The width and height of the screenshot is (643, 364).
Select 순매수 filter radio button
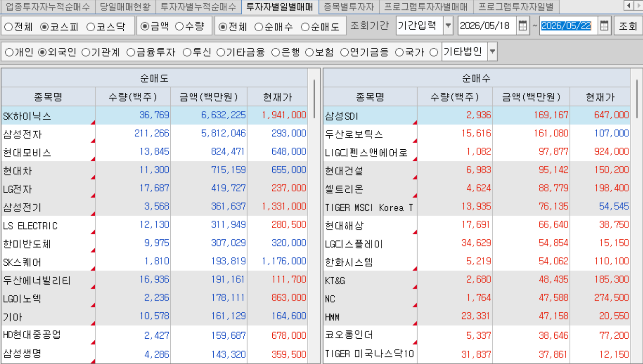pyautogui.click(x=259, y=27)
